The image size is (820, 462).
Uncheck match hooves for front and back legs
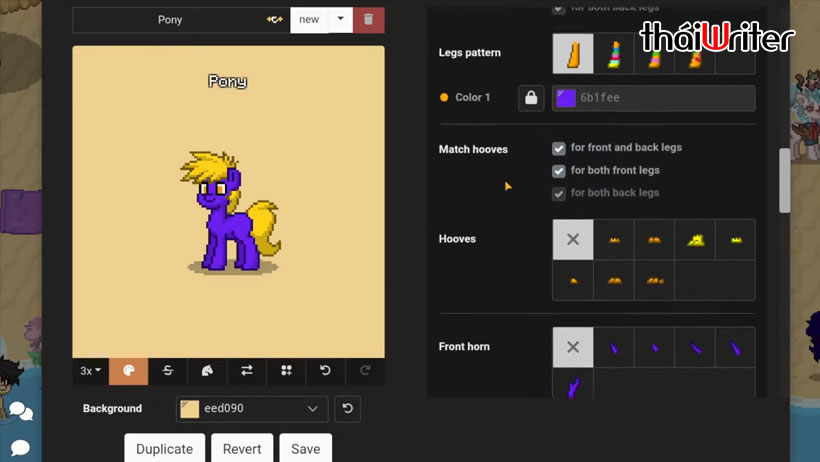(559, 149)
